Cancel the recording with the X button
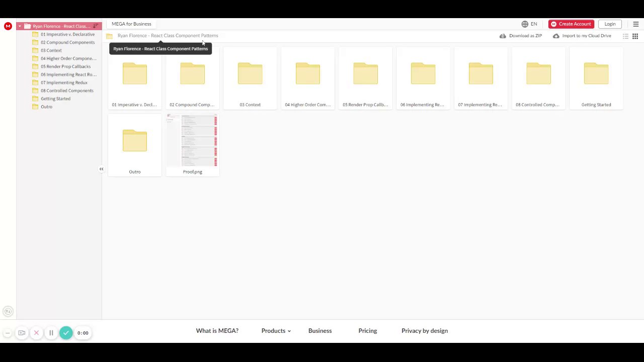This screenshot has height=362, width=644. pos(36,333)
